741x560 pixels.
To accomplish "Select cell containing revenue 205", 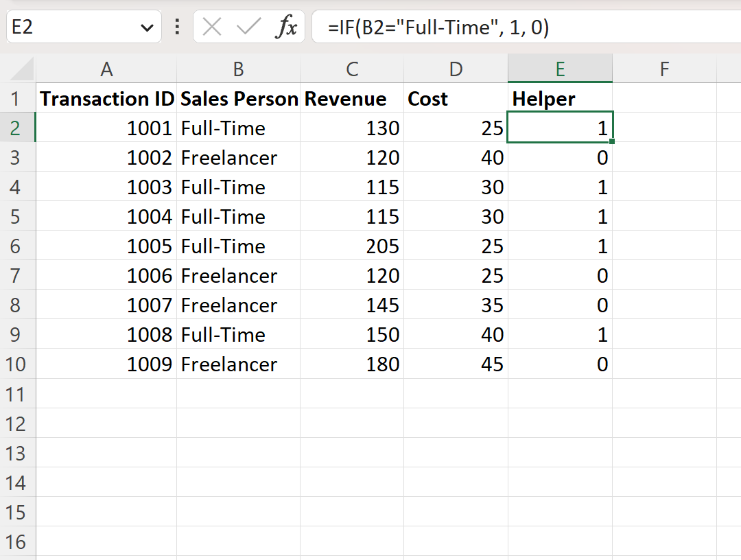I will [352, 246].
